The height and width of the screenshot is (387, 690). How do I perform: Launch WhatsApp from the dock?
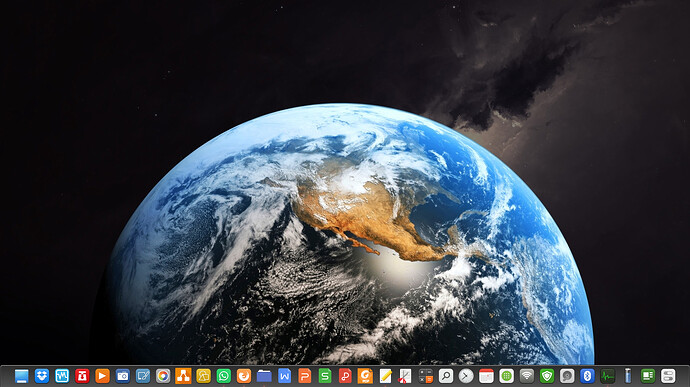pyautogui.click(x=224, y=376)
